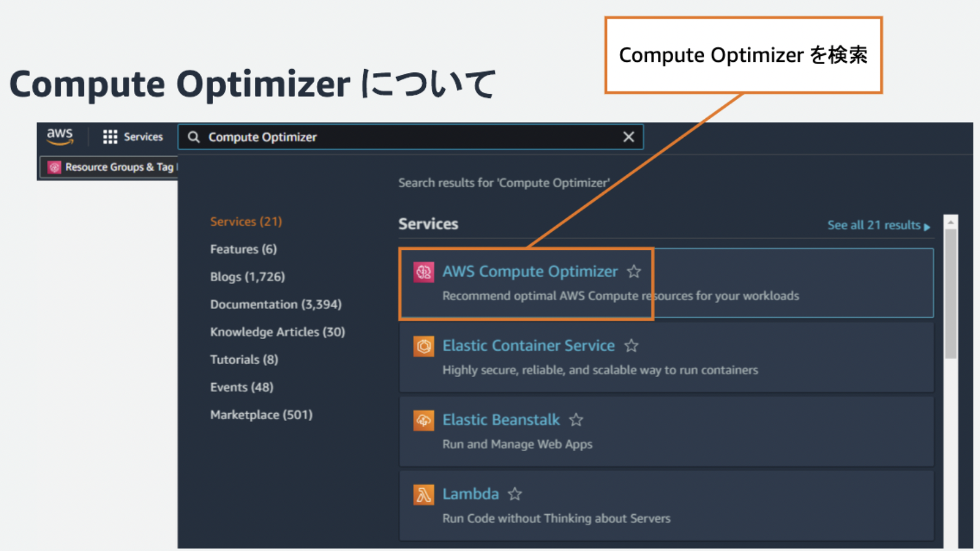Click Run Code without Thinking about Servers text

(x=556, y=519)
